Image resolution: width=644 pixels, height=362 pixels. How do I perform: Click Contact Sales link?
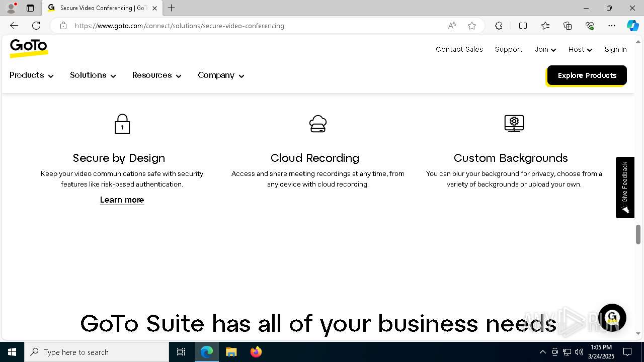[459, 49]
